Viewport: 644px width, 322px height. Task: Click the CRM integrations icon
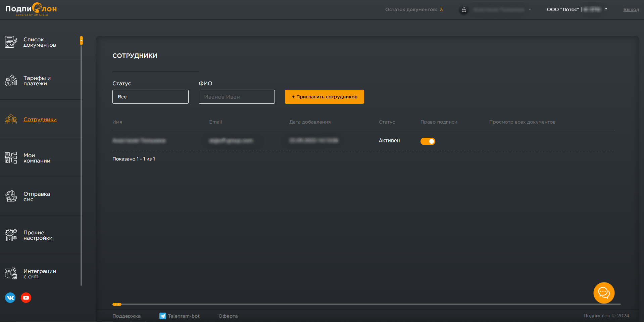[x=11, y=274]
